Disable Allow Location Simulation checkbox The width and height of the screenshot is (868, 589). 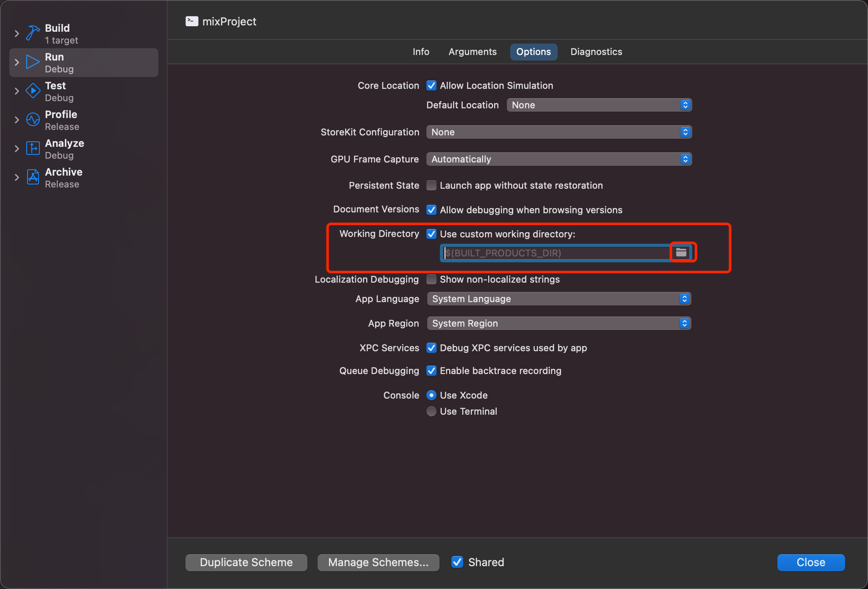(x=431, y=85)
